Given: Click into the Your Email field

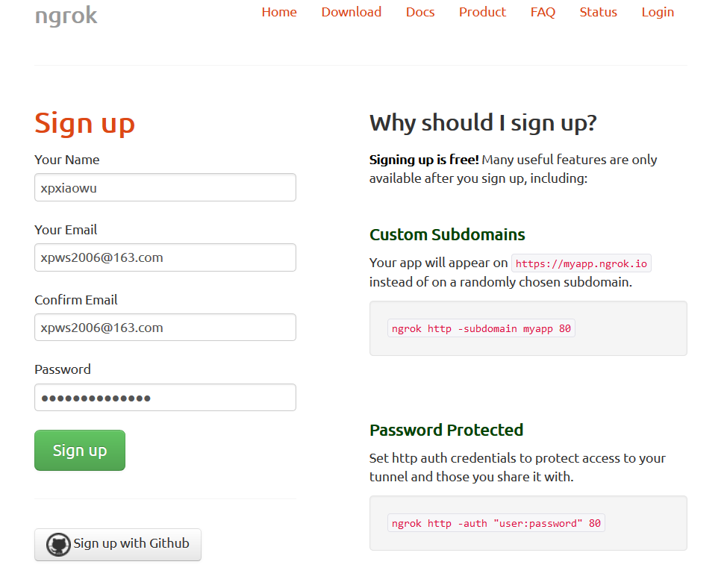Looking at the screenshot, I should (165, 257).
